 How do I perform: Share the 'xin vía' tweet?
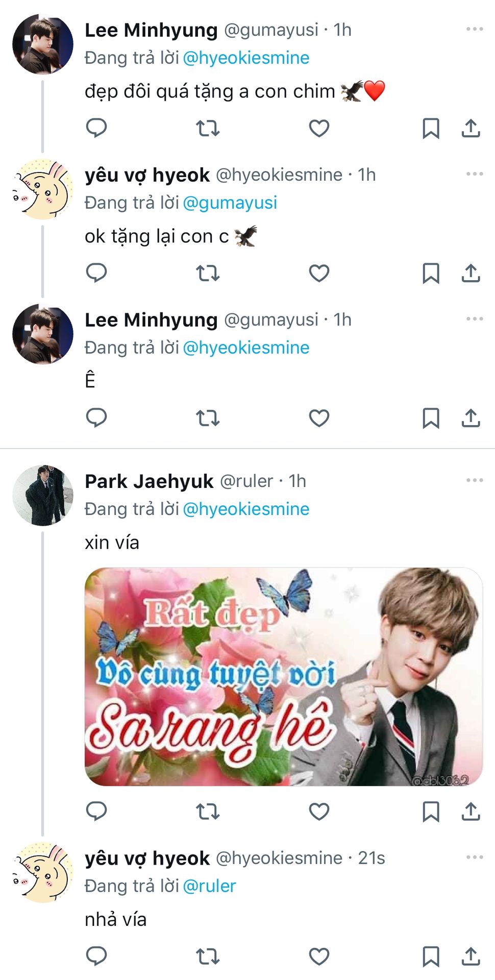471,811
